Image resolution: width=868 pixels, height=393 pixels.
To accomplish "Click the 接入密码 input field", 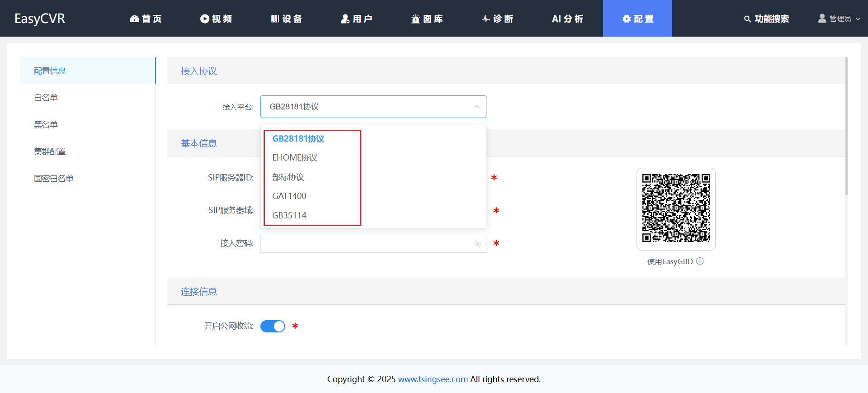I will coord(373,244).
